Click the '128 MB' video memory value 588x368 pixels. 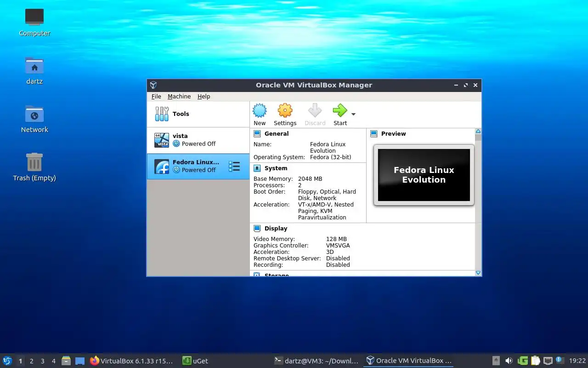coord(336,239)
